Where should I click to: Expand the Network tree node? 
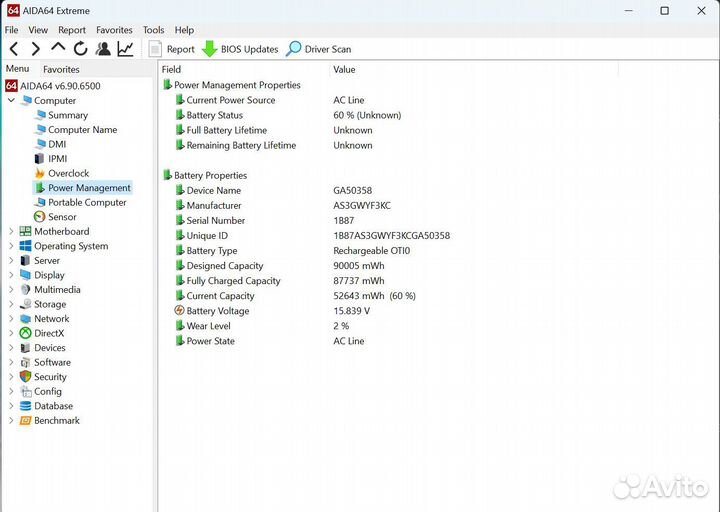[x=11, y=319]
